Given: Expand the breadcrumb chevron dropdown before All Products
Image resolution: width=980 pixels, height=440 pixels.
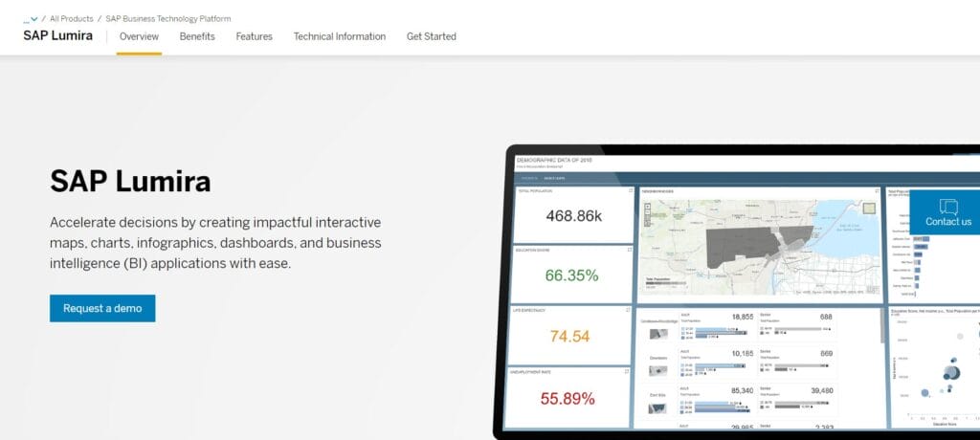Looking at the screenshot, I should 33,19.
